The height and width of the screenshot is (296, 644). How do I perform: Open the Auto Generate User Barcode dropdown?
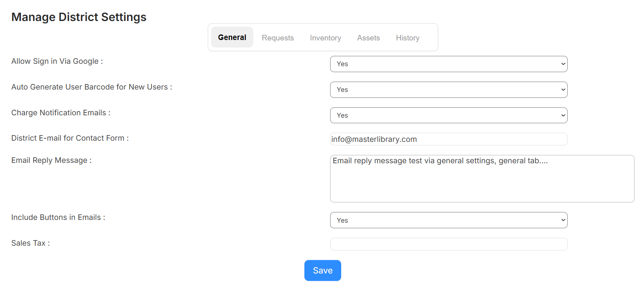tap(448, 90)
